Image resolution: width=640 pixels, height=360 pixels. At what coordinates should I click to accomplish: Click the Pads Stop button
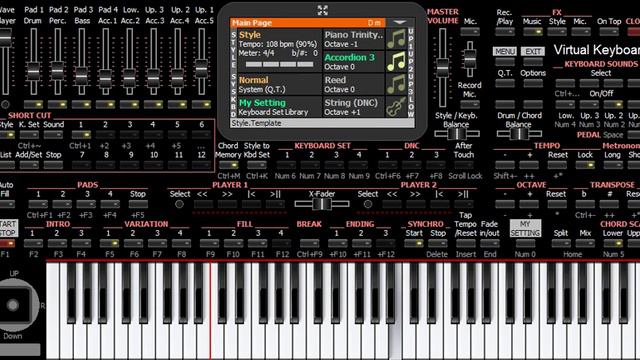(x=138, y=204)
